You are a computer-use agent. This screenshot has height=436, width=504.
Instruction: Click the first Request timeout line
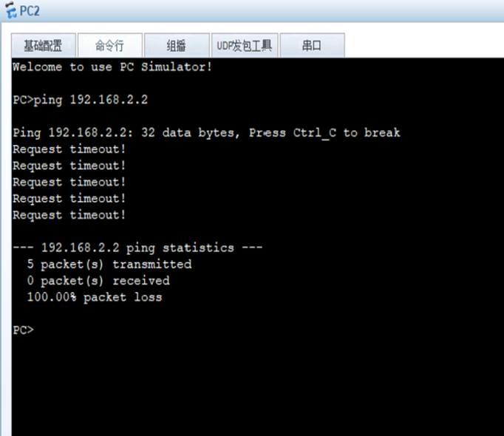pos(69,149)
